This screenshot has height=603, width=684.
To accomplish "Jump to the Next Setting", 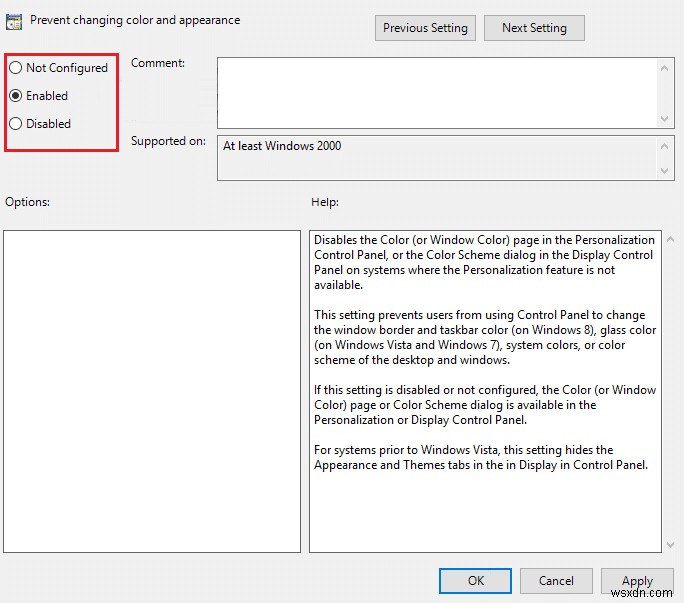I will (534, 28).
